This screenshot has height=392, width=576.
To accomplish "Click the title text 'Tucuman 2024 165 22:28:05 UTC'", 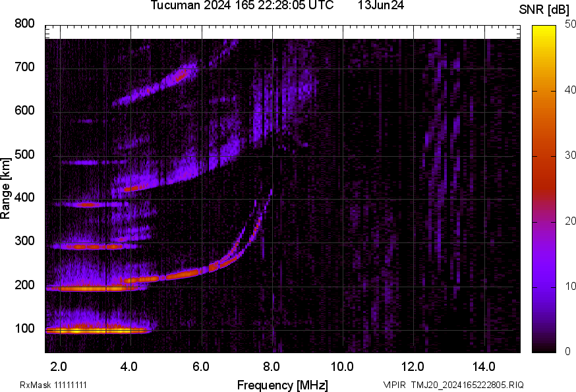I will pyautogui.click(x=242, y=5).
